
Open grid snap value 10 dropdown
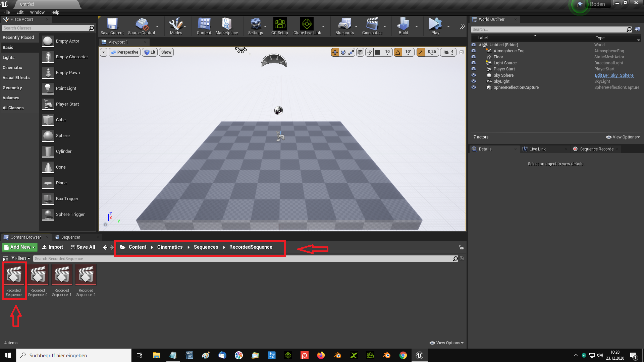point(387,52)
